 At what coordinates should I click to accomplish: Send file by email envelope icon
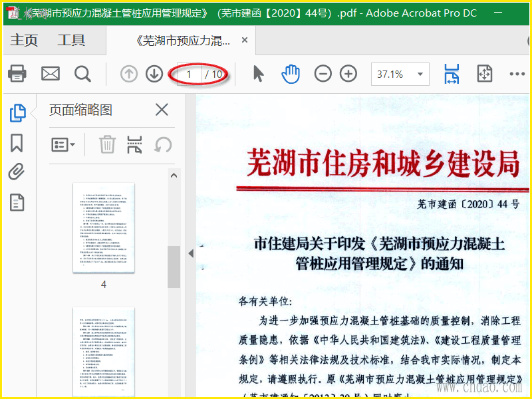coord(51,73)
